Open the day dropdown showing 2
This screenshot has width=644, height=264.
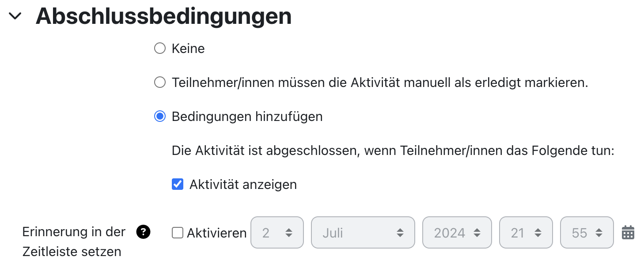point(277,233)
